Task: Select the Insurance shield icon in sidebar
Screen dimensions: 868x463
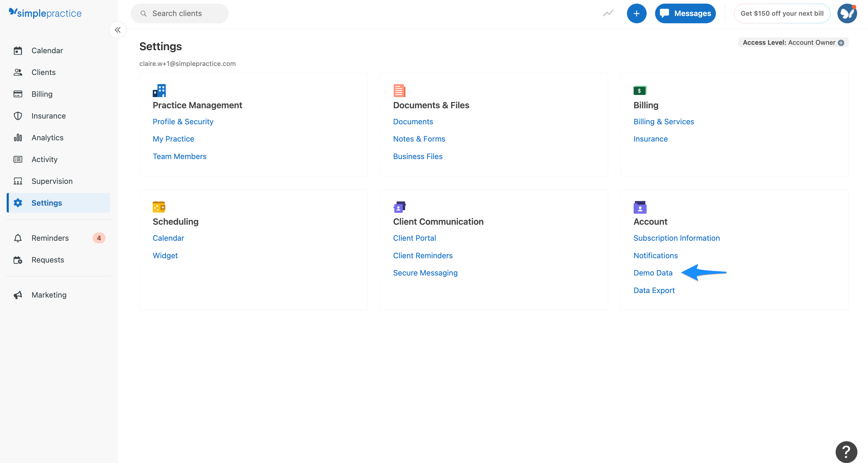Action: click(18, 116)
